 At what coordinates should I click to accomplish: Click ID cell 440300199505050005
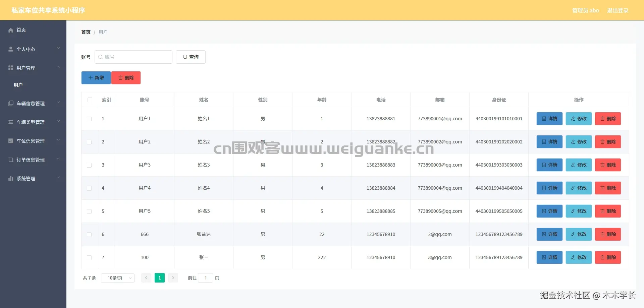pyautogui.click(x=499, y=211)
